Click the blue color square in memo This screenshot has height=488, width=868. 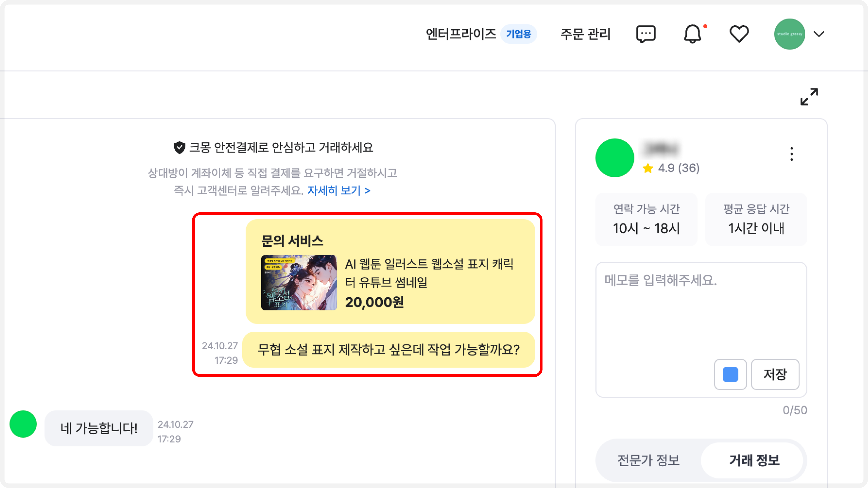pos(730,374)
